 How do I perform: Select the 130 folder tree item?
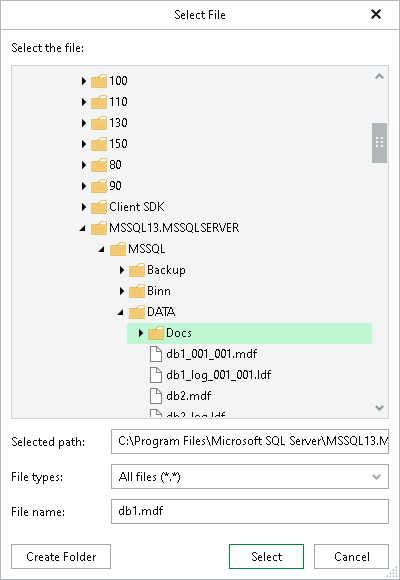(118, 122)
